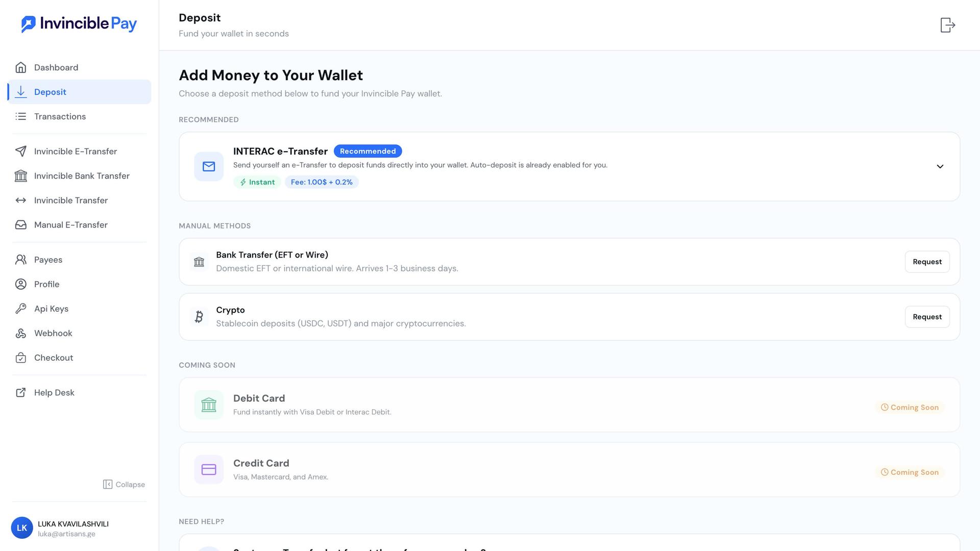Click the Transactions list icon
The width and height of the screenshot is (980, 551).
click(x=21, y=116)
